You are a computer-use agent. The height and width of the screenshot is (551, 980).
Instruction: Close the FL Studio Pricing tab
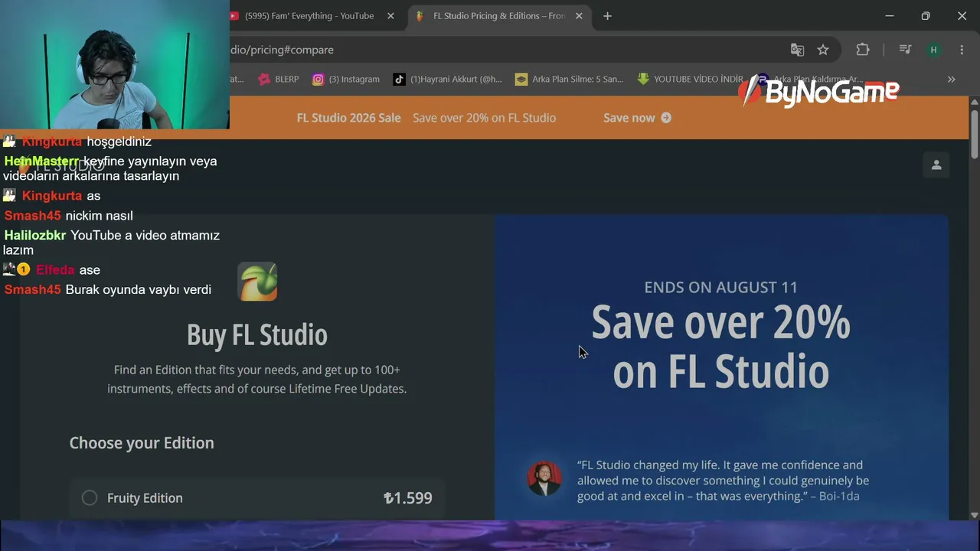click(579, 16)
